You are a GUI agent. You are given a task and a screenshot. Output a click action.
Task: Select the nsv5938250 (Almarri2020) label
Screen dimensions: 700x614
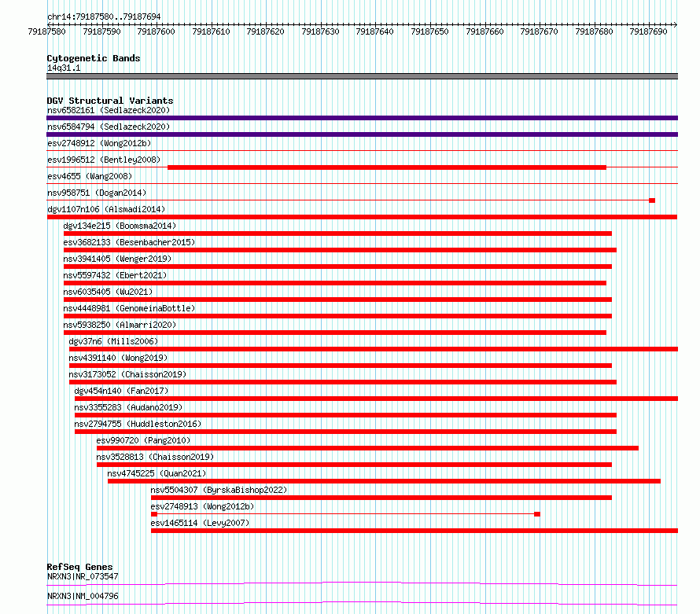[120, 325]
